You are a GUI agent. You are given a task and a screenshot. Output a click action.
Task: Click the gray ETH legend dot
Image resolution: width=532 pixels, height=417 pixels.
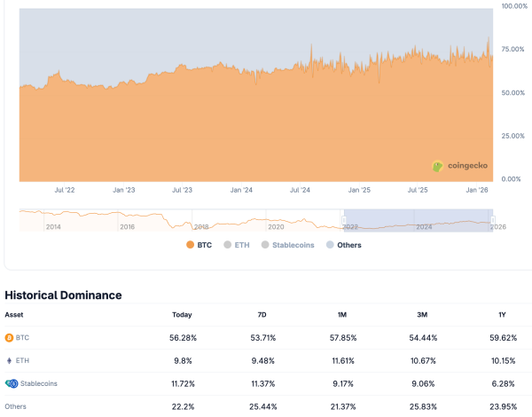tap(227, 245)
